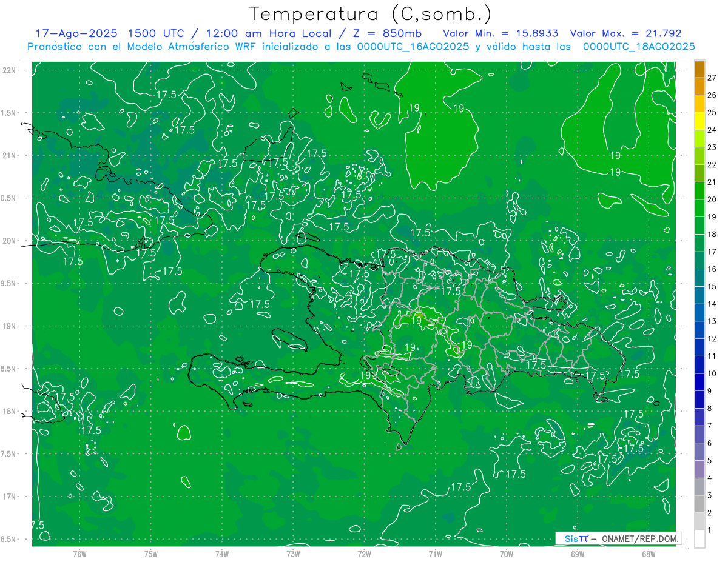
Task: Click the "19N" latitude axis label
Action: click(x=9, y=326)
